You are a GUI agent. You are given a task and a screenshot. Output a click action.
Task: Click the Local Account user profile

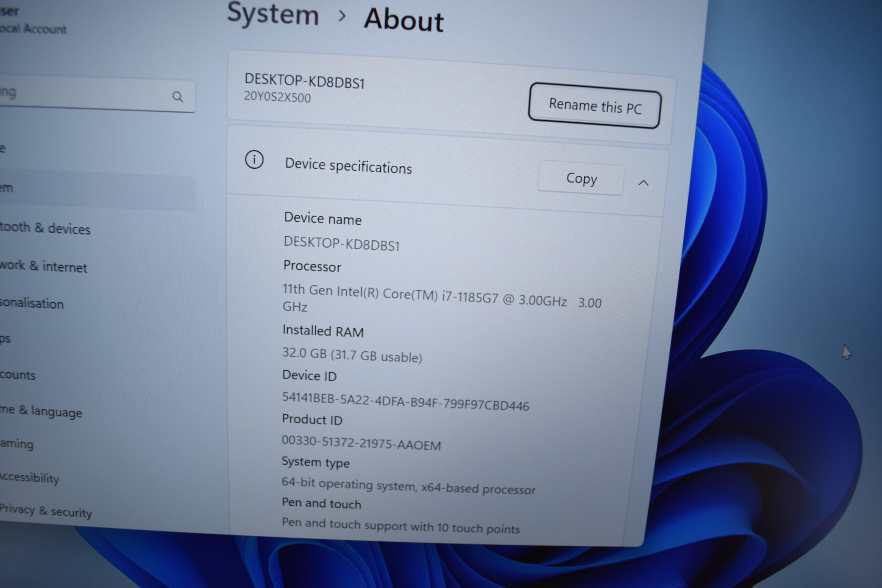33,20
